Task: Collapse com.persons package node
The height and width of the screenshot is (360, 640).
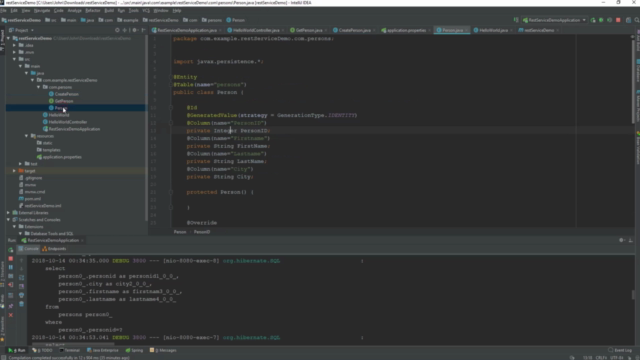Action: click(39, 87)
